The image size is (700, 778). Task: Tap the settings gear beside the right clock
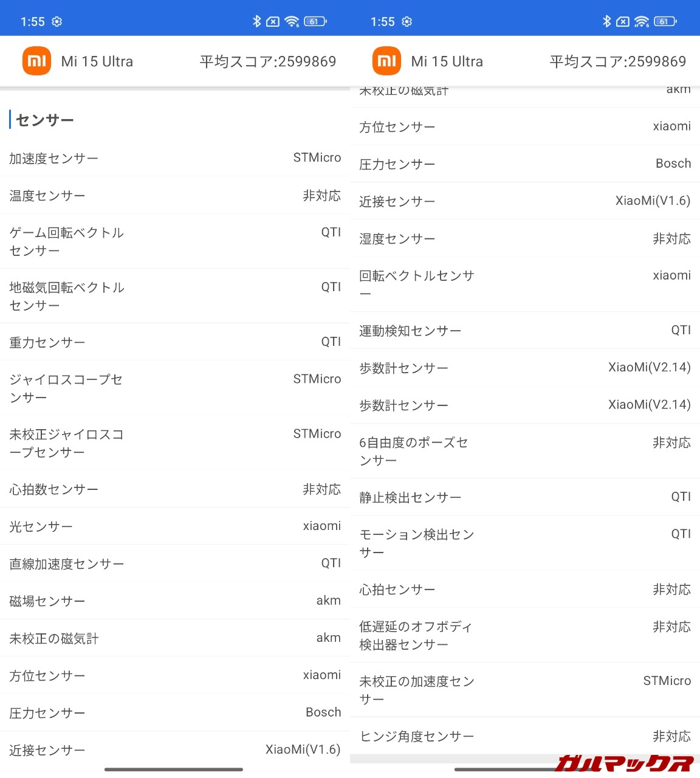pos(407,22)
